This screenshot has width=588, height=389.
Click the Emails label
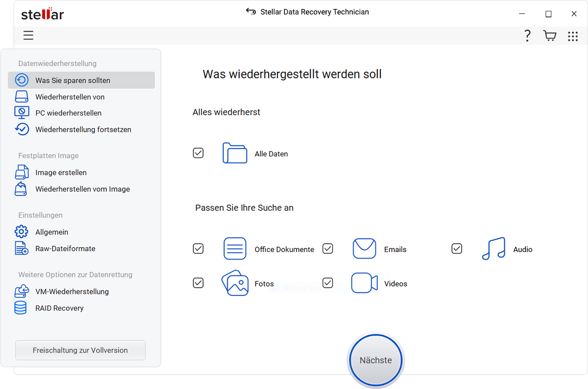coord(395,249)
